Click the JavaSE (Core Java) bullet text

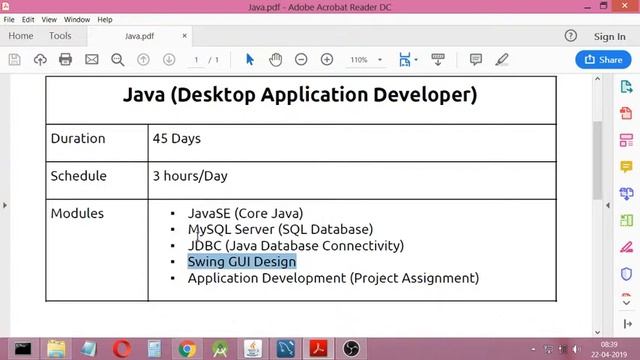tap(245, 213)
